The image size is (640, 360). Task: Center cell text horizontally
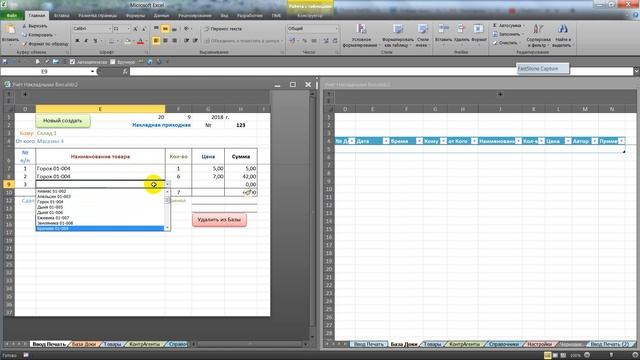pyautogui.click(x=165, y=41)
